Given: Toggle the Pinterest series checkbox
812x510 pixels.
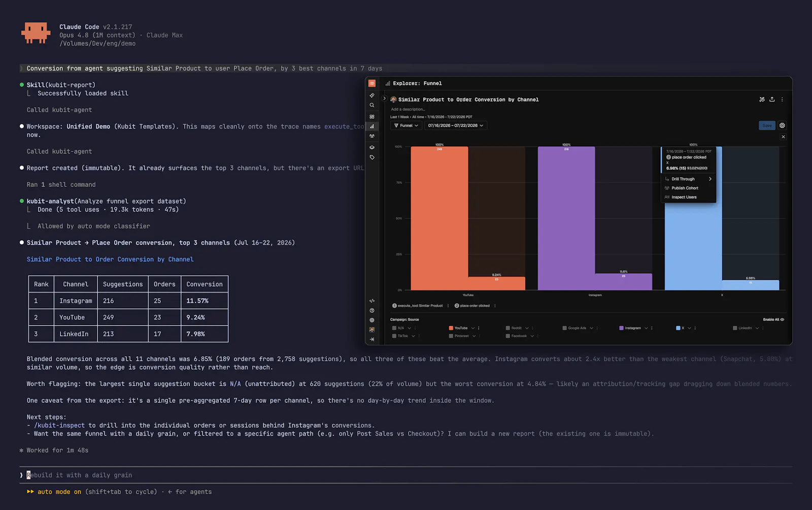Looking at the screenshot, I should (451, 336).
